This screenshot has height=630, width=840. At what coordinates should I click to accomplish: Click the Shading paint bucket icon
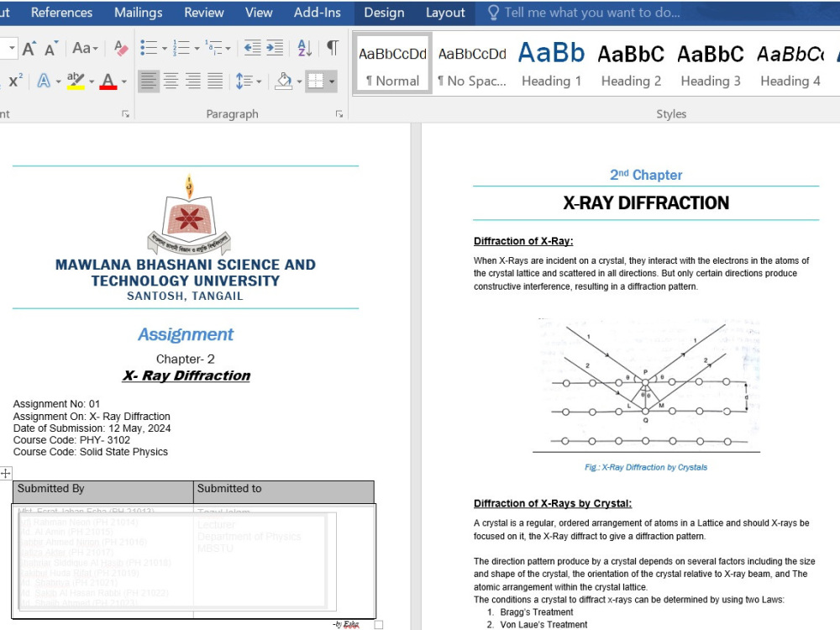283,81
